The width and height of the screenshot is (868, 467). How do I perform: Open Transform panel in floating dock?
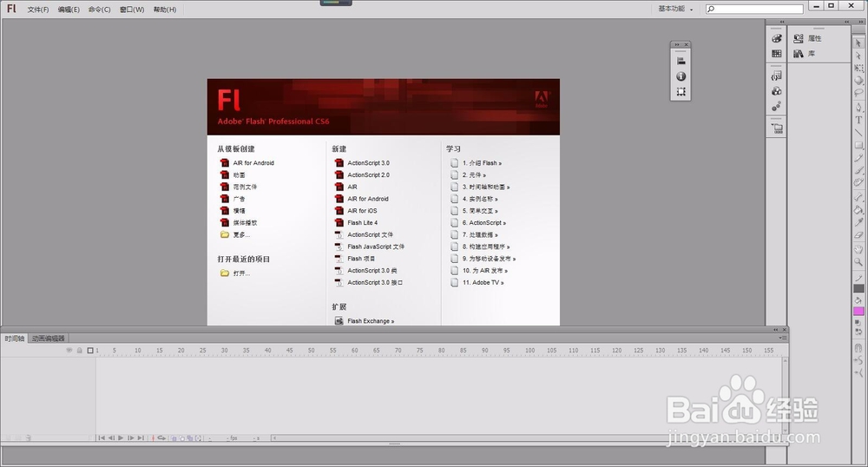pos(681,92)
